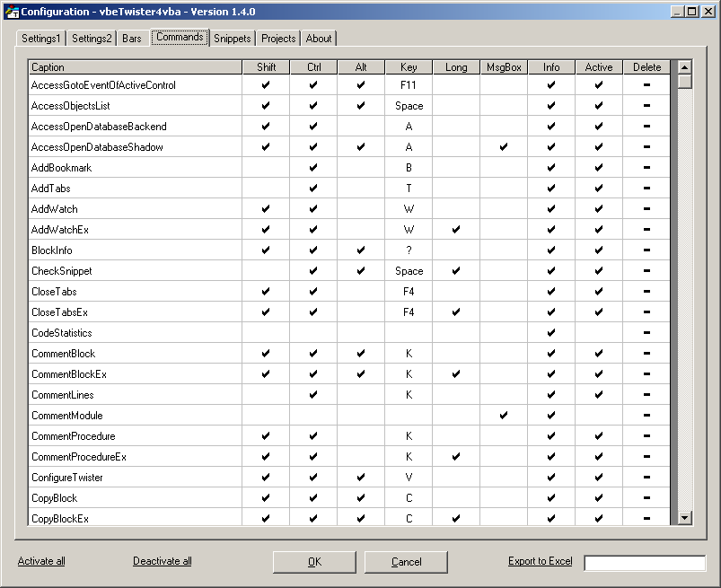Click the vbeTwister title bar app icon
The height and width of the screenshot is (588, 721).
[12, 12]
